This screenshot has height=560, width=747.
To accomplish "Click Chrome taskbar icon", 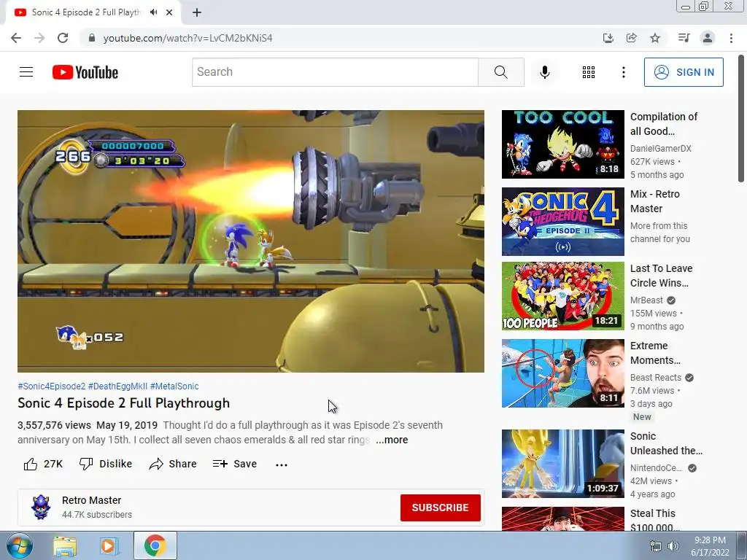I will click(x=155, y=545).
